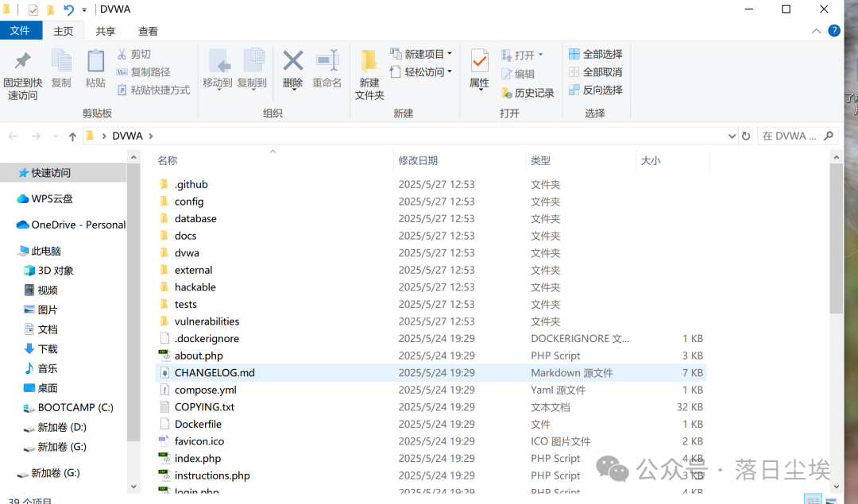Screen dimensions: 858x504
Task: Click the Up one level arrow
Action: 72,136
